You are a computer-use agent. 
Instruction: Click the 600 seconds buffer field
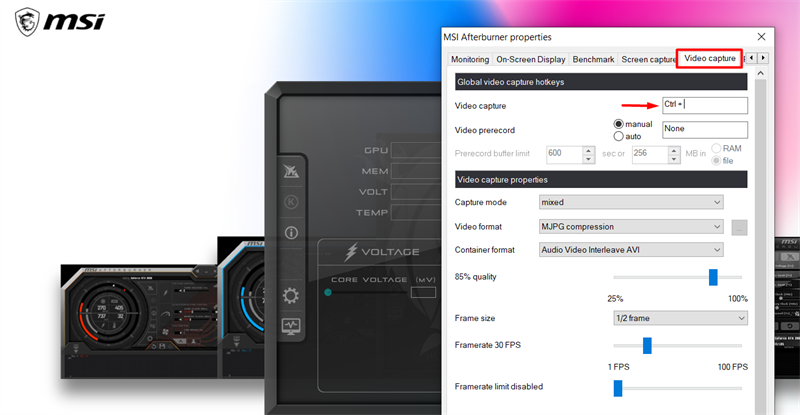564,154
